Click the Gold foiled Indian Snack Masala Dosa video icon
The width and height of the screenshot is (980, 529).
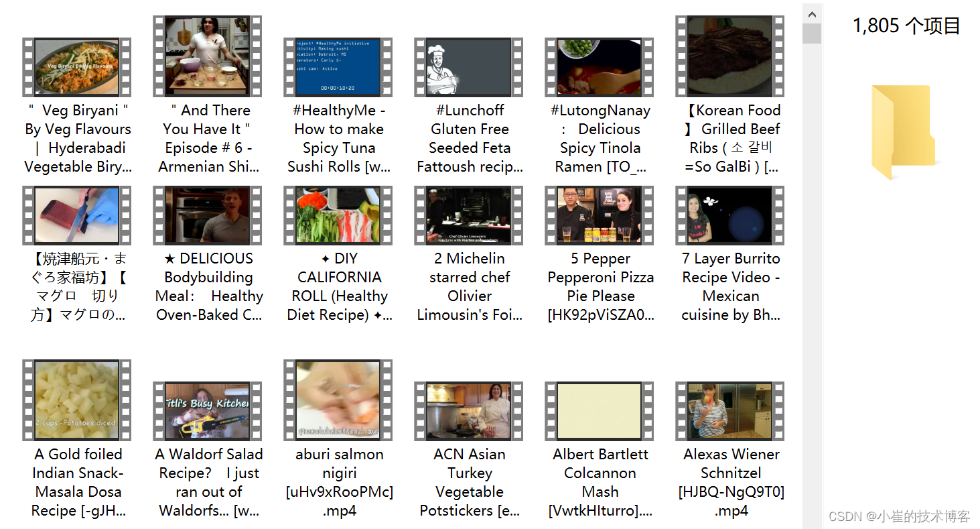(x=77, y=400)
